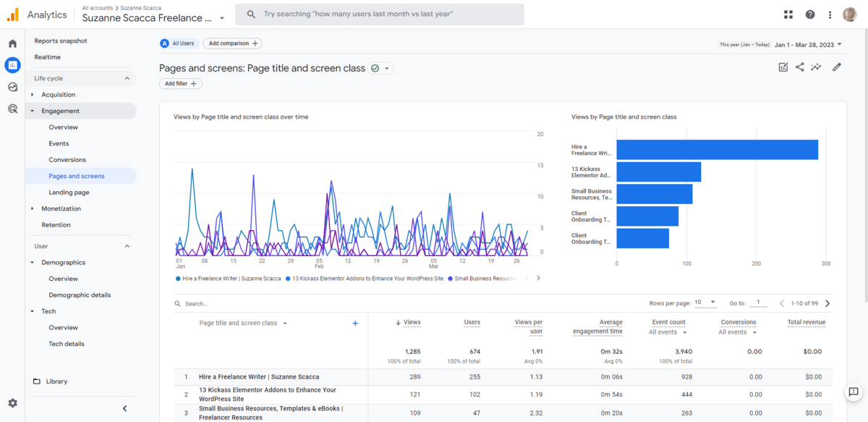Click the Add comparison button
The height and width of the screenshot is (422, 868).
tap(232, 43)
